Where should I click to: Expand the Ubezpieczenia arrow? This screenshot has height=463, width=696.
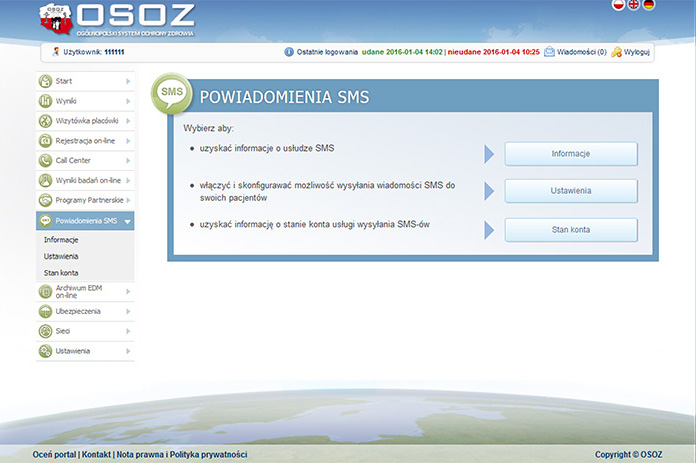[x=128, y=311]
